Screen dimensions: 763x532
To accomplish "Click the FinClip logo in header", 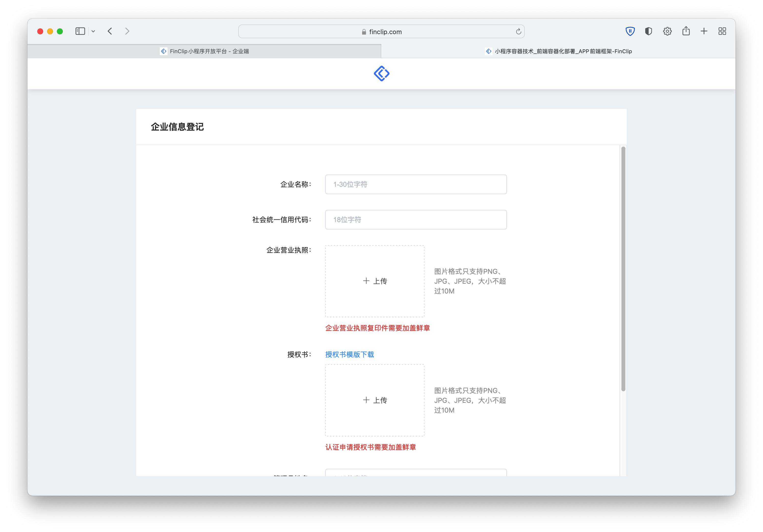I will pos(381,73).
